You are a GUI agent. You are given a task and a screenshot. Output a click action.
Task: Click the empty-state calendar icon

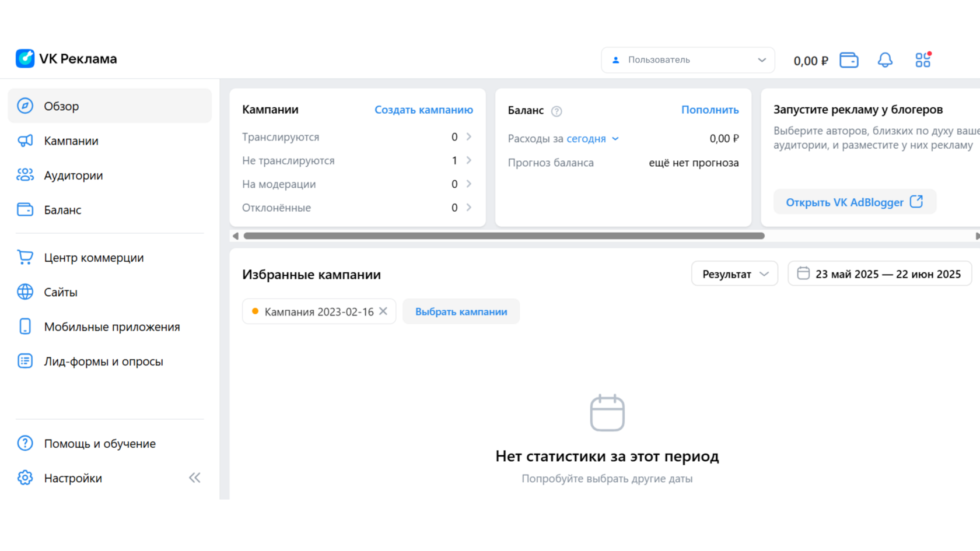[607, 413]
